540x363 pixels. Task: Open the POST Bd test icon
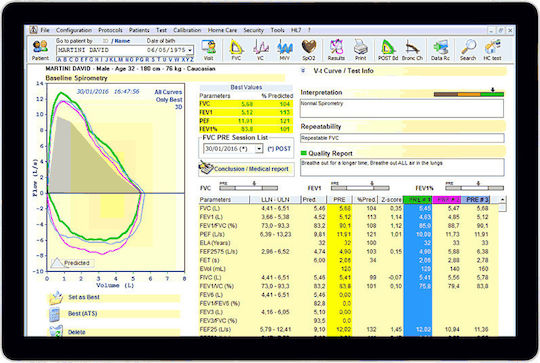tap(388, 50)
